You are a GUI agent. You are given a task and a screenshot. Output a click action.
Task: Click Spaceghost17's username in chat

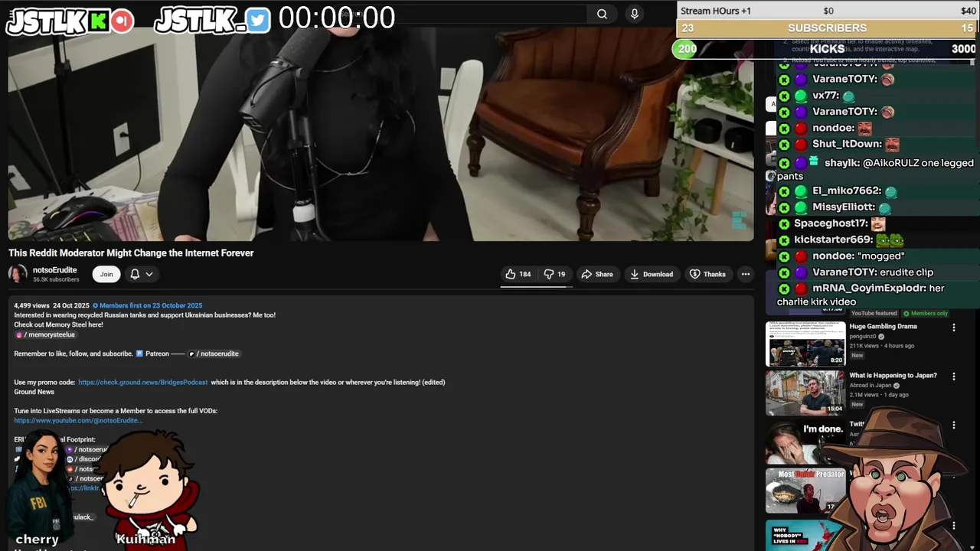point(831,223)
